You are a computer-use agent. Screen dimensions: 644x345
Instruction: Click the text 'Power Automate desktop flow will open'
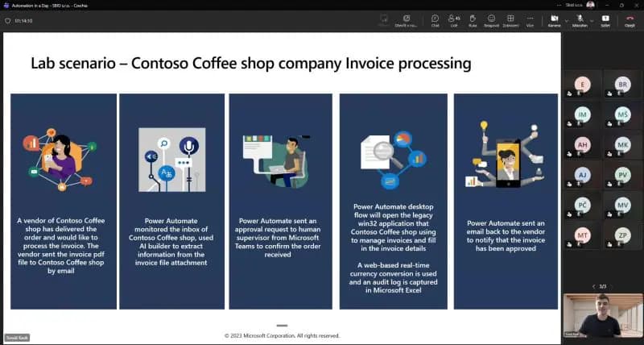click(x=393, y=227)
